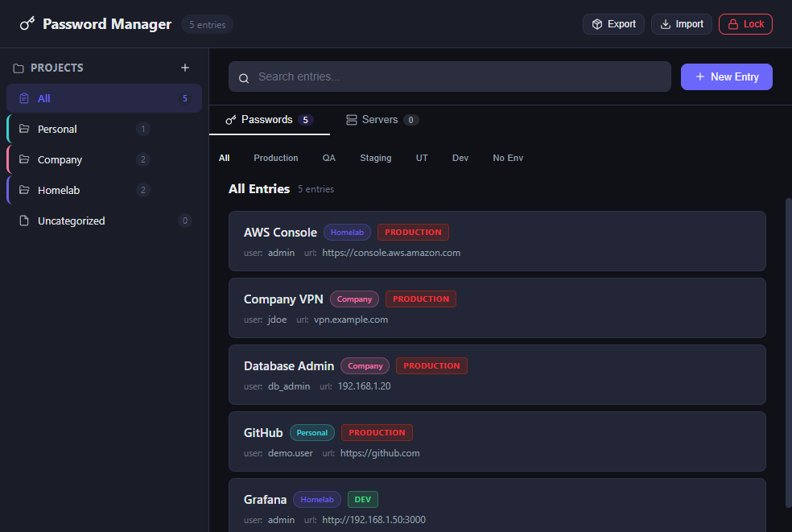Click DEV badge on Grafana entry
Viewport: 792px width, 532px height.
pos(363,500)
